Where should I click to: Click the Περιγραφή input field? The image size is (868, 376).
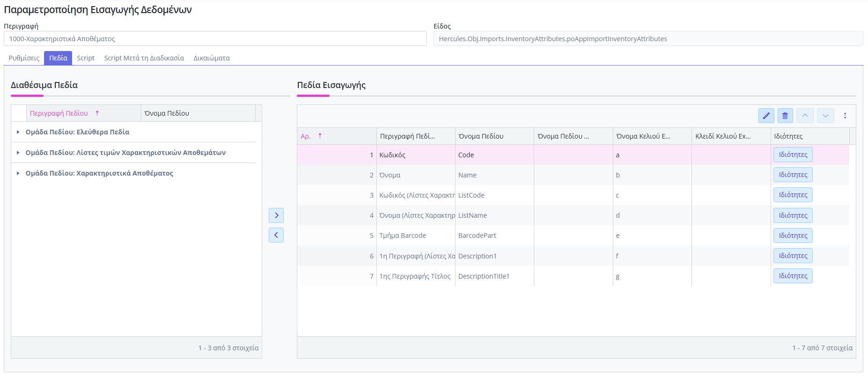tap(215, 39)
